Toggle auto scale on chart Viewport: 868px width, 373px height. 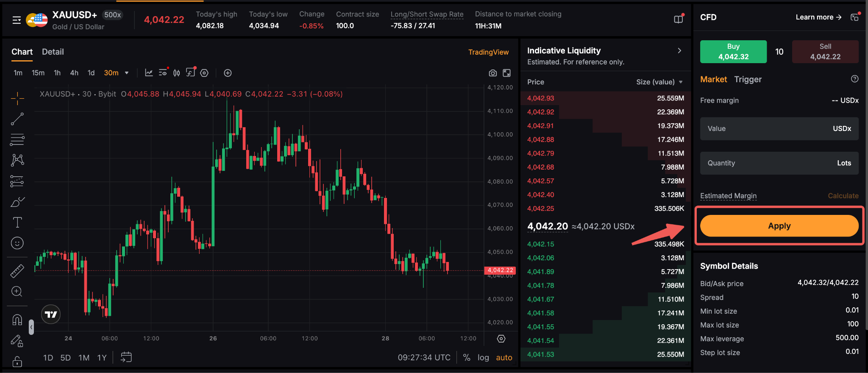[x=504, y=357]
